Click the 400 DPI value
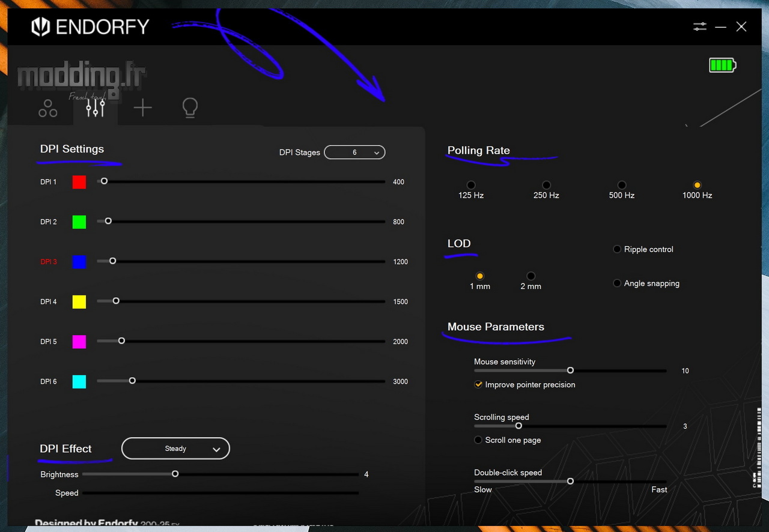 tap(398, 182)
